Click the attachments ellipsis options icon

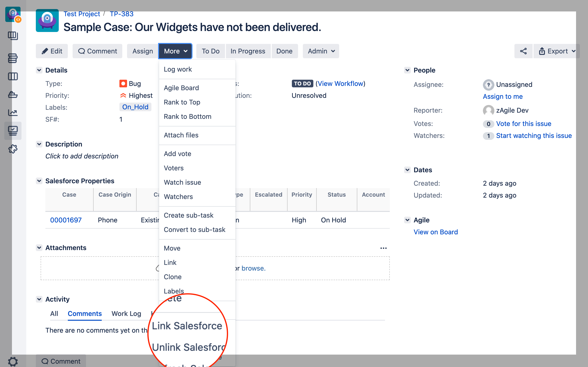click(383, 248)
